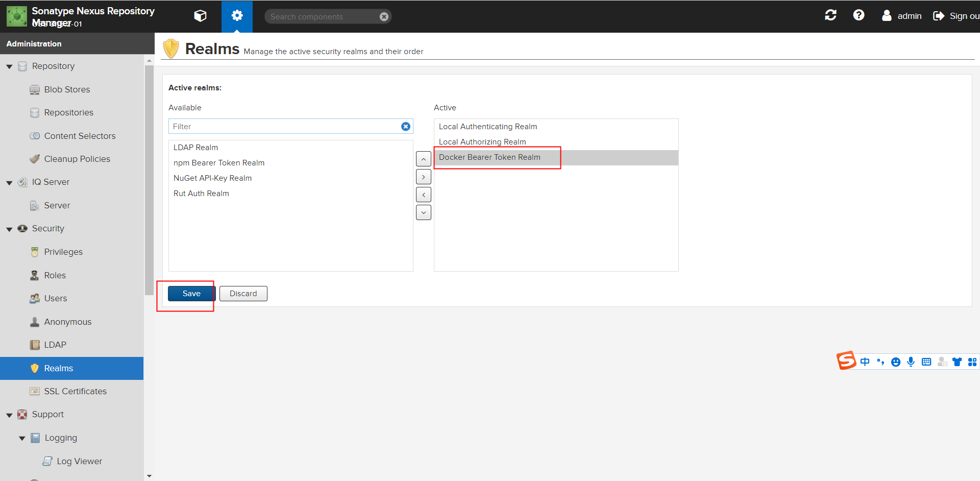This screenshot has width=980, height=481.
Task: Select Local Authenticating Realm in Active
Action: 556,127
